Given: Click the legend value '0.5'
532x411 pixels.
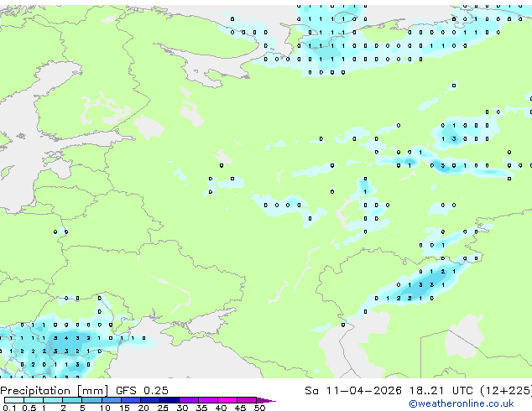Looking at the screenshot, I should (x=29, y=408).
